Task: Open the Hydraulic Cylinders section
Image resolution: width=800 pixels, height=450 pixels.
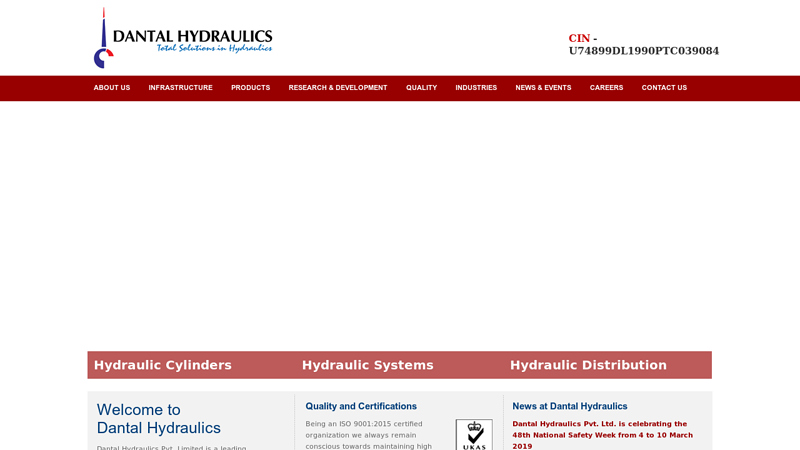Action: point(163,365)
